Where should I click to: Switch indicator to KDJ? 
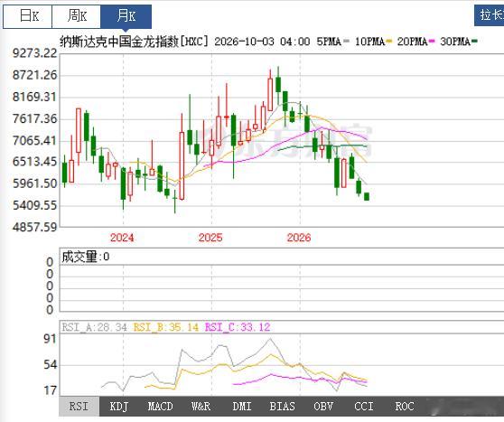119,407
